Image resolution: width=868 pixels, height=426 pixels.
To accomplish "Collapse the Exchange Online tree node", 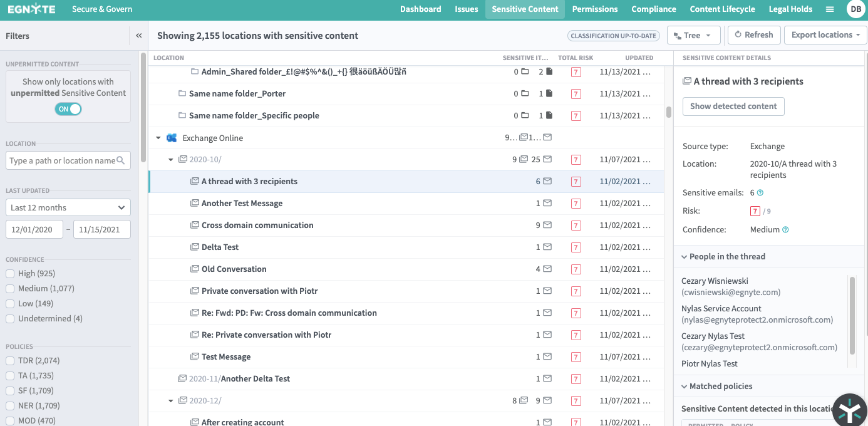I will (158, 138).
